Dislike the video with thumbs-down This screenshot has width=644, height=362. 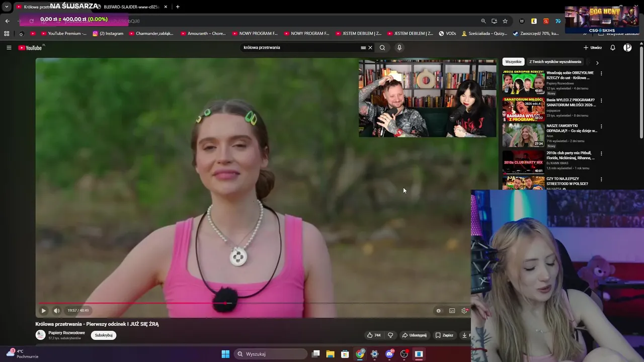tap(390, 335)
